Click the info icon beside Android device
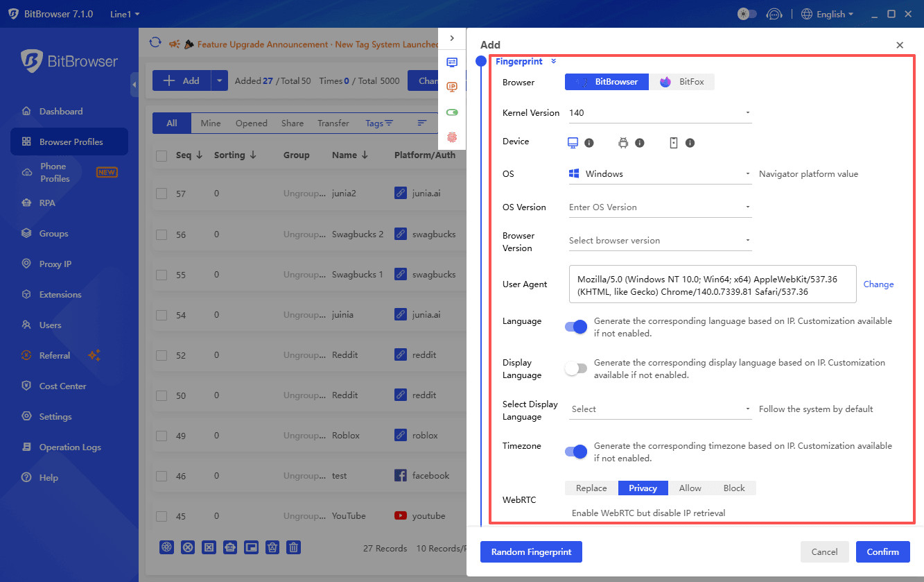 [x=640, y=143]
